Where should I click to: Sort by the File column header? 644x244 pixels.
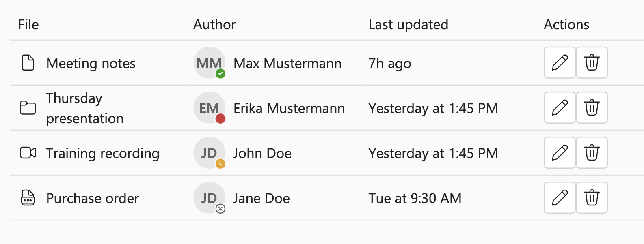click(x=28, y=25)
